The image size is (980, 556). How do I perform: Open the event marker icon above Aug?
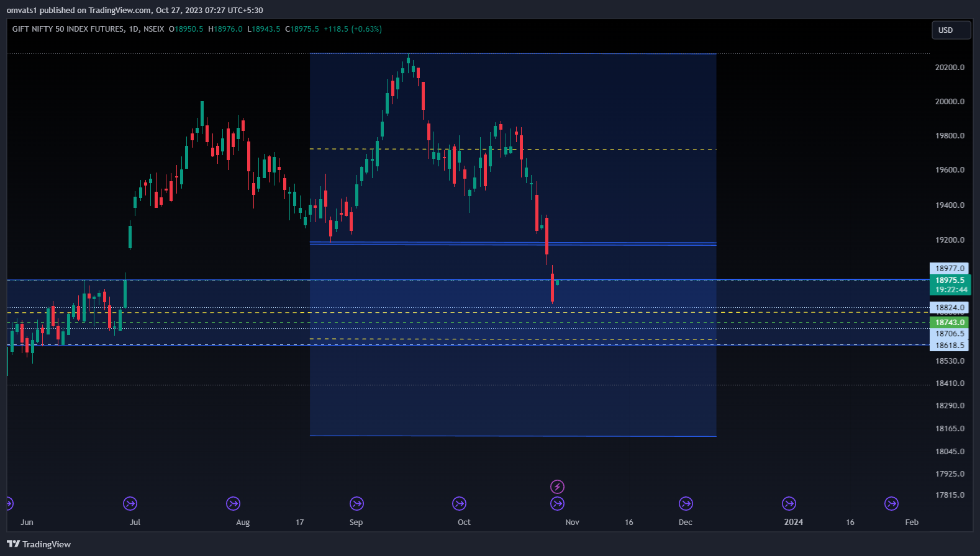pyautogui.click(x=233, y=503)
